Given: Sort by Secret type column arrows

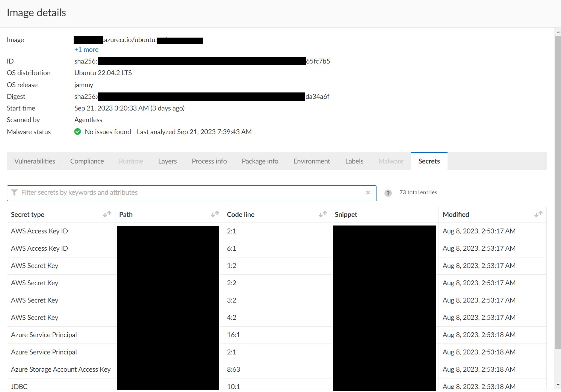Looking at the screenshot, I should click(x=107, y=214).
